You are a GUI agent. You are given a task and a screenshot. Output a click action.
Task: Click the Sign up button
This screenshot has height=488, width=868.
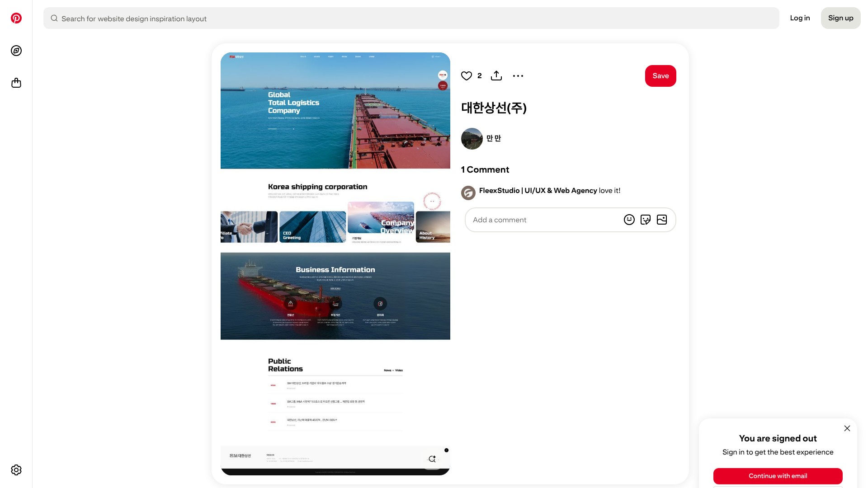(840, 18)
